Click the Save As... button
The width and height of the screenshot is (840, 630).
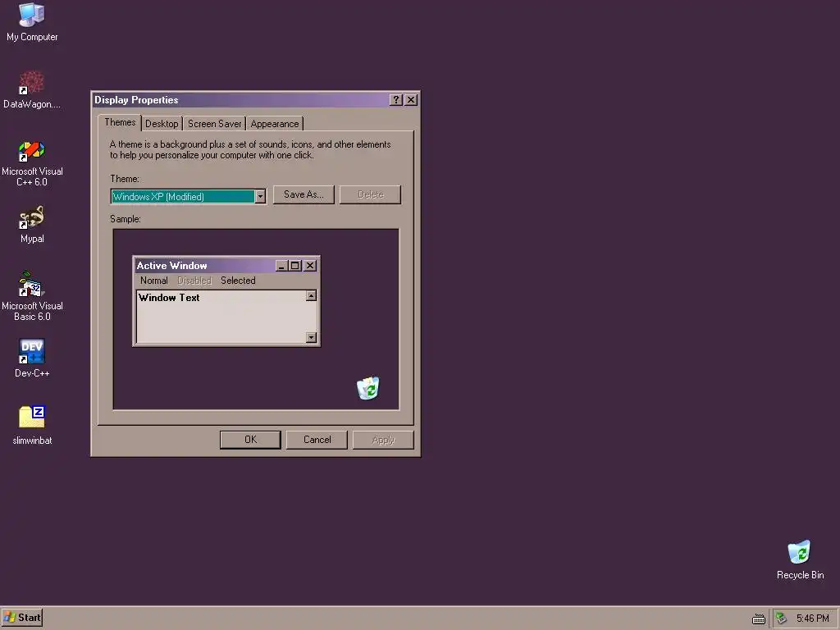coord(304,194)
